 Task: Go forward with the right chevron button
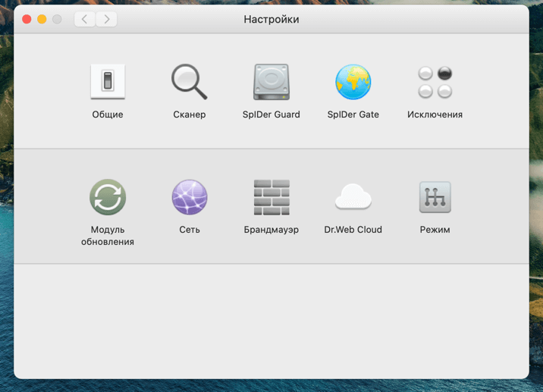[x=106, y=19]
